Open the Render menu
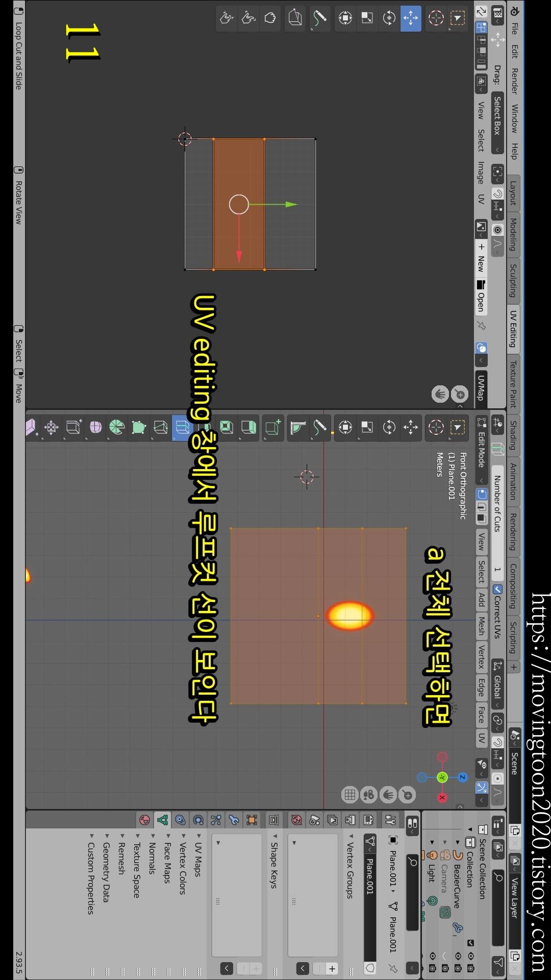551x980 pixels. pyautogui.click(x=514, y=81)
